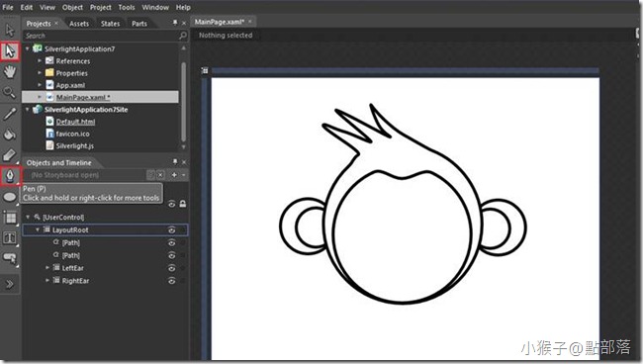This screenshot has height=364, width=643.
Task: Close the Projects tab with its x
Action: point(56,24)
